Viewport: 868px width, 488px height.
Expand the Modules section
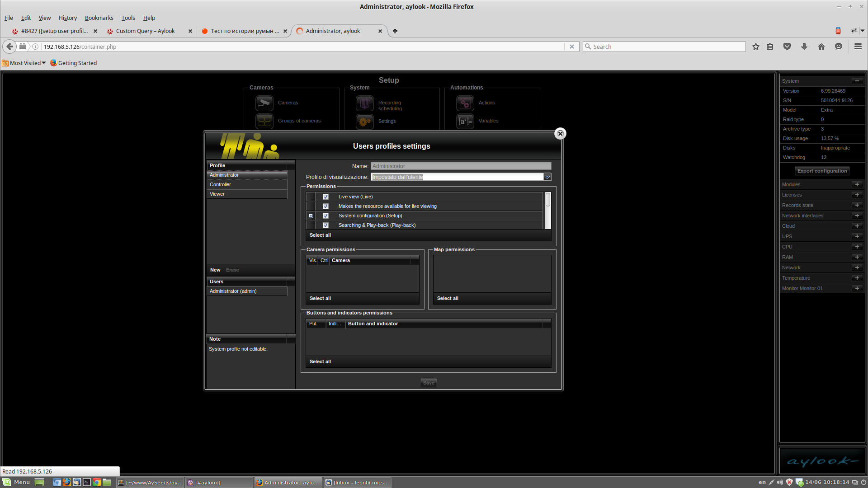click(857, 184)
